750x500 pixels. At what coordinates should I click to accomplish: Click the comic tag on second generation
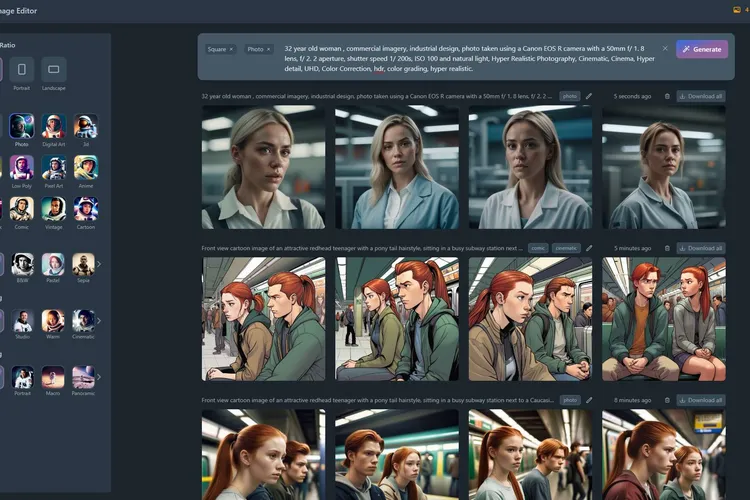538,248
